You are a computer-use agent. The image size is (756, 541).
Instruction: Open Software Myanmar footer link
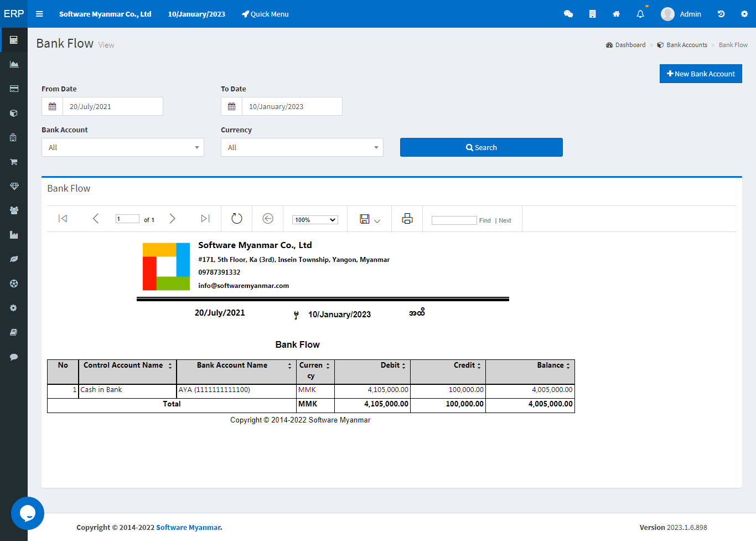pos(188,527)
